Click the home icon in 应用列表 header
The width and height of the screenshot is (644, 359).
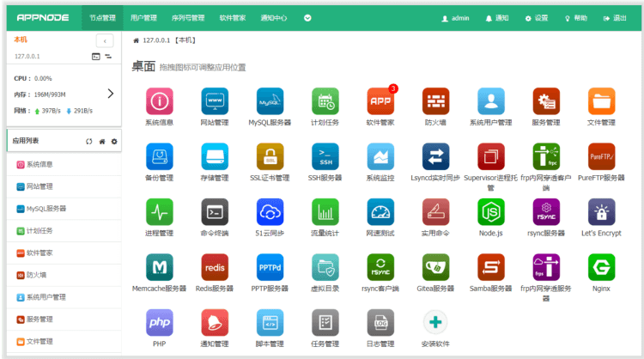[102, 142]
